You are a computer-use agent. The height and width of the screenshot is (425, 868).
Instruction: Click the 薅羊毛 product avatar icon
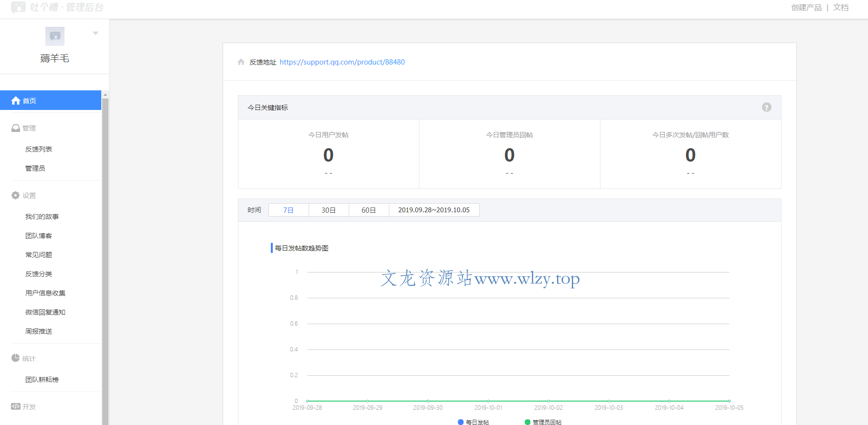click(x=55, y=36)
